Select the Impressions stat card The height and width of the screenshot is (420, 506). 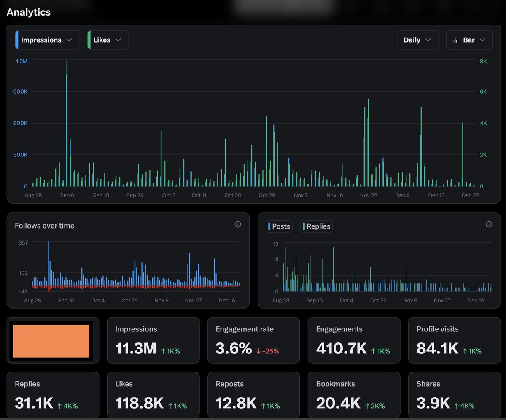coord(153,340)
